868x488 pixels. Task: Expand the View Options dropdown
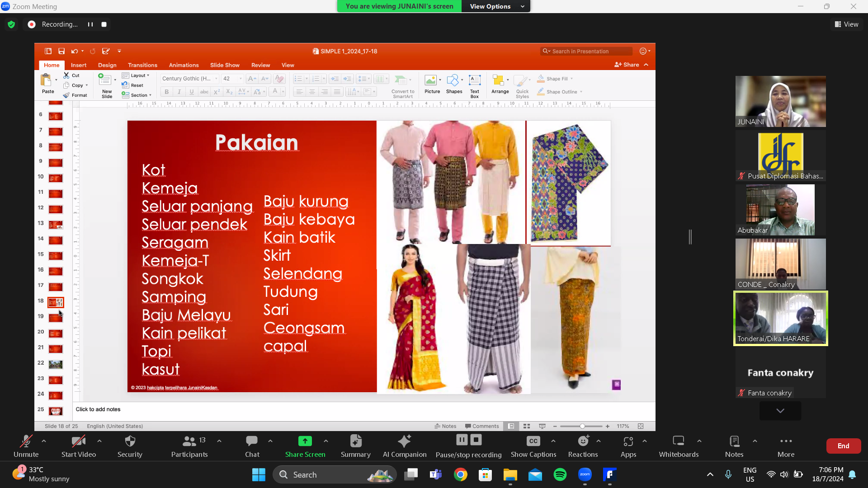pos(496,6)
